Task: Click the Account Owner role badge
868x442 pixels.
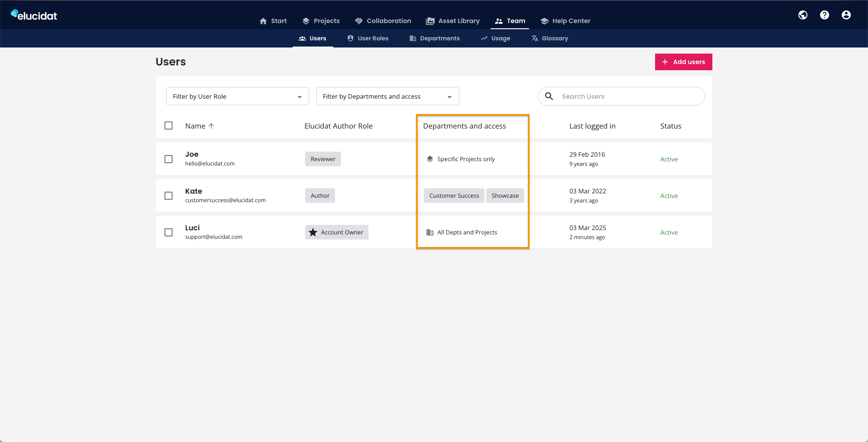Action: (337, 232)
